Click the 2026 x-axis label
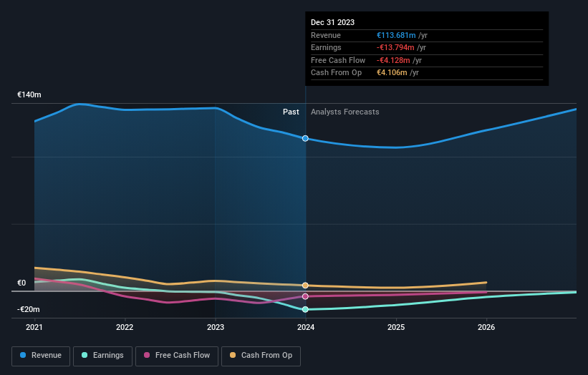The image size is (588, 375). coord(486,328)
